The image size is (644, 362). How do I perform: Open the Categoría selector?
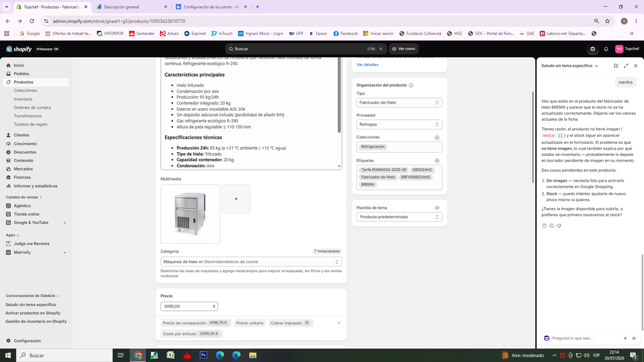(x=251, y=261)
